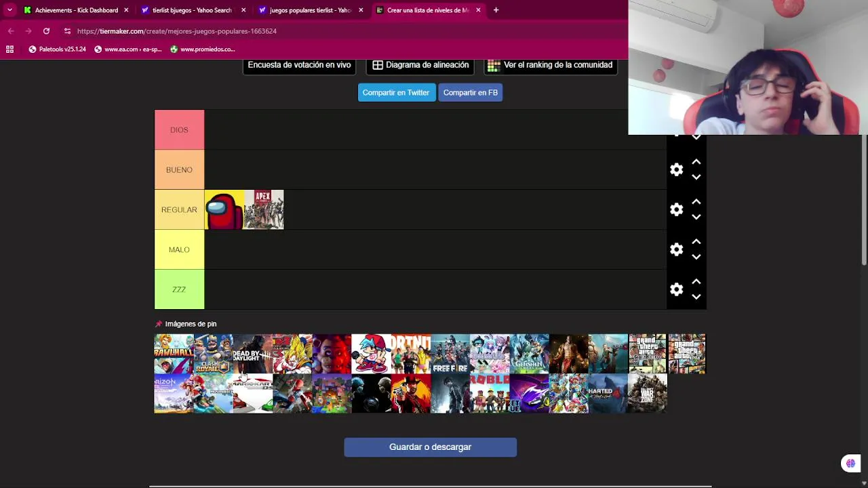Pick the Minecraft thumbnail
The image size is (868, 488).
(332, 393)
